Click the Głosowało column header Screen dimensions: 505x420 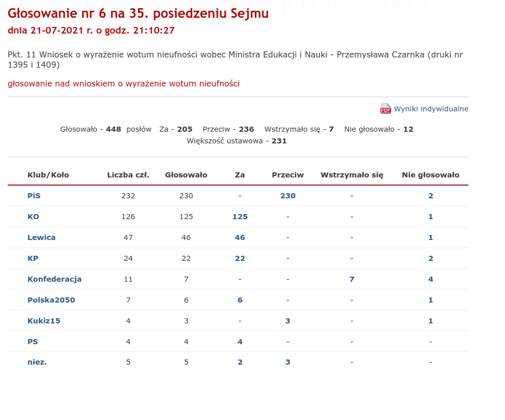point(186,175)
